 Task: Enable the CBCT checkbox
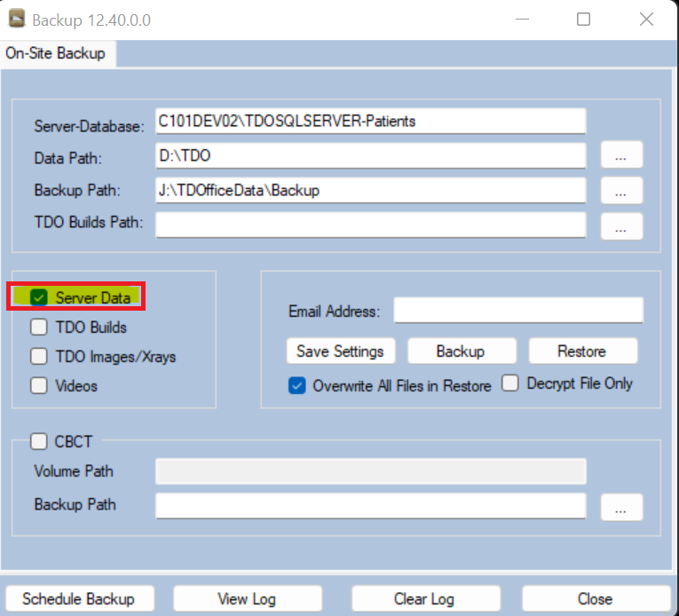click(39, 441)
